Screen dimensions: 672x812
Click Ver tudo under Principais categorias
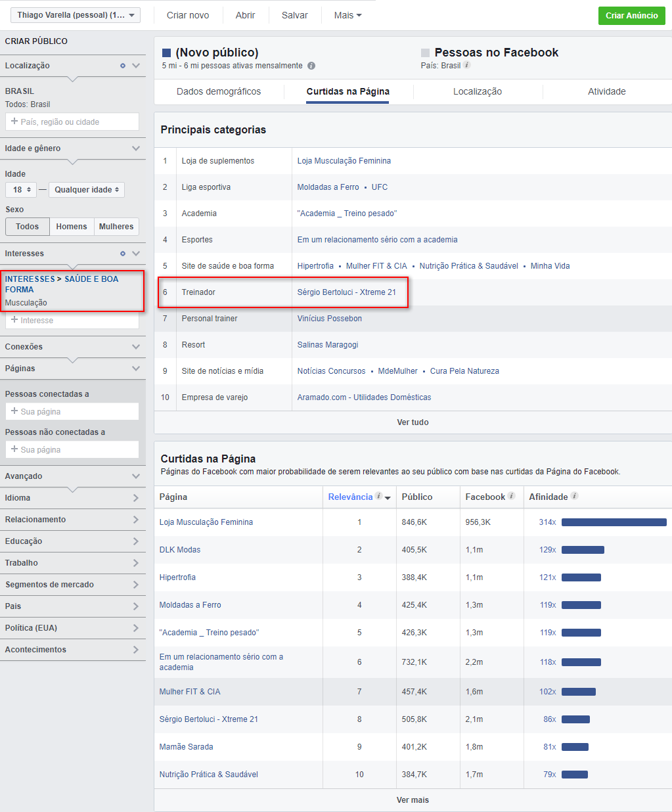(413, 422)
